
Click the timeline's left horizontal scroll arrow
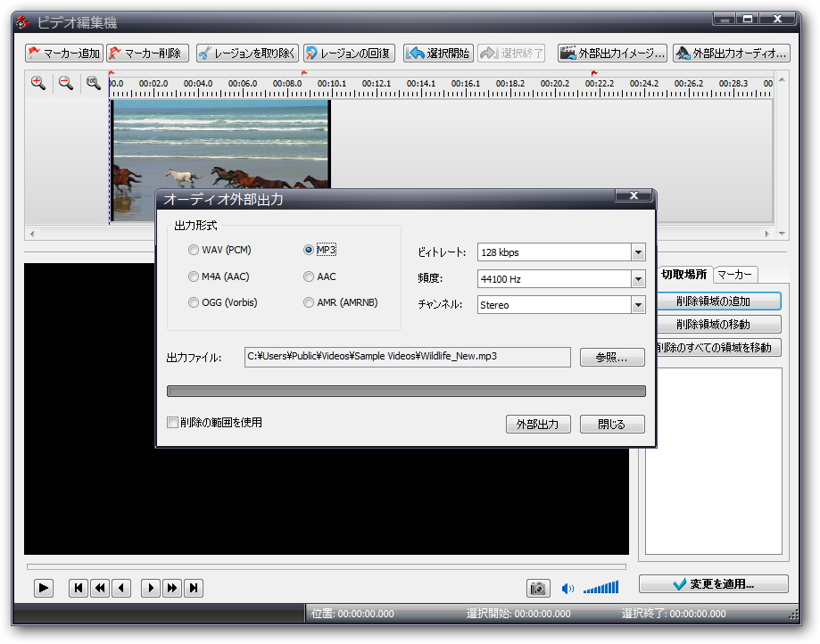point(32,234)
